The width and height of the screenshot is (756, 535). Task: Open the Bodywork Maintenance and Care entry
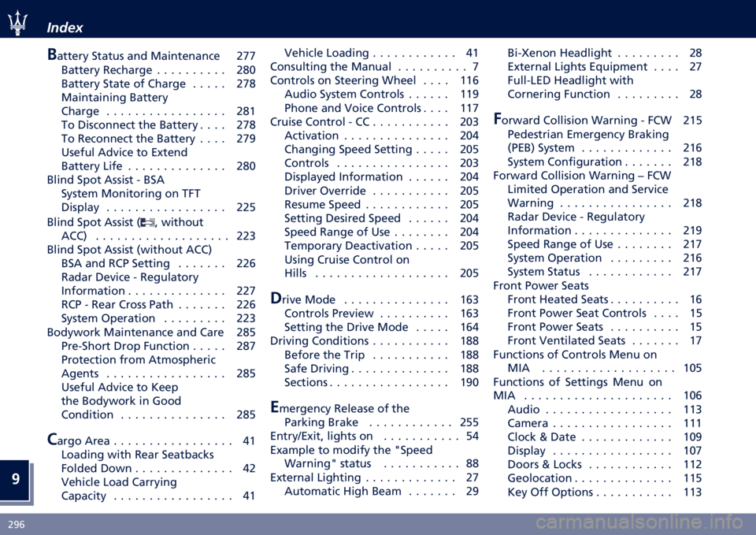(x=151, y=333)
